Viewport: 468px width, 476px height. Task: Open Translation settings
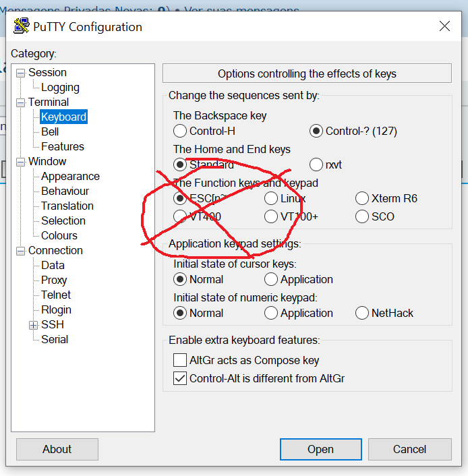(x=67, y=206)
